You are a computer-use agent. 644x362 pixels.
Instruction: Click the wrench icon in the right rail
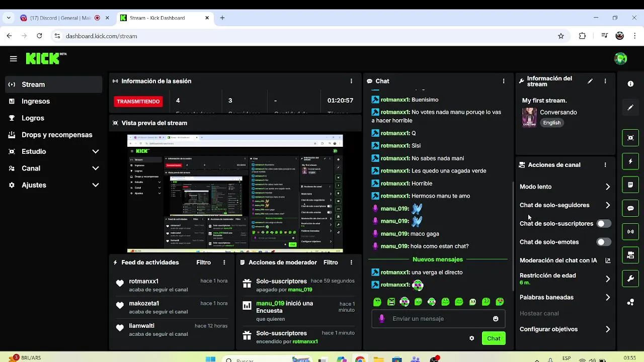point(630,279)
